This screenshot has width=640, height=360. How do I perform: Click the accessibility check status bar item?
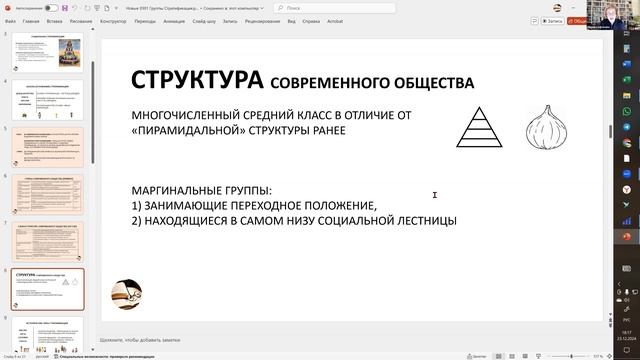point(104,357)
